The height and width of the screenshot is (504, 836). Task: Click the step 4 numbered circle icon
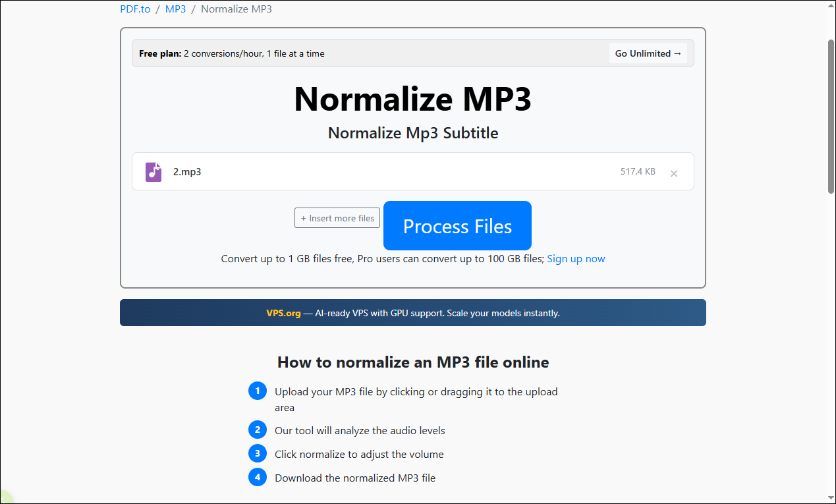pos(258,476)
